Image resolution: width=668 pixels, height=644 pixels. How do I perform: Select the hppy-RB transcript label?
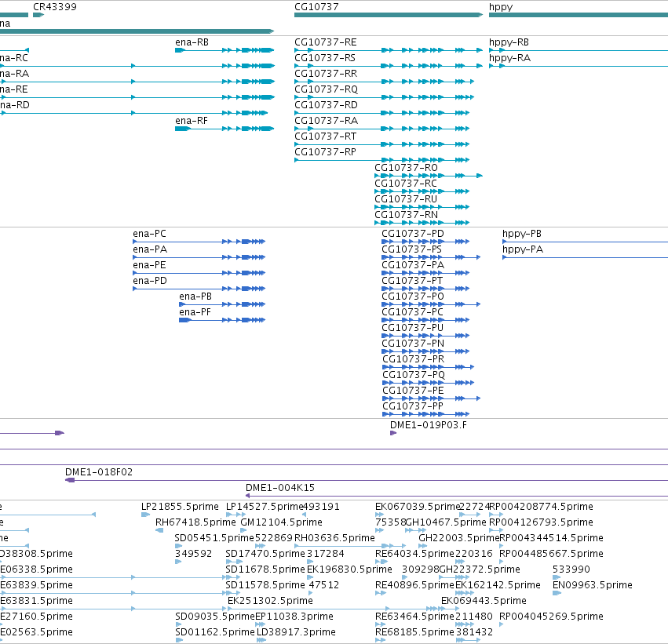click(x=509, y=42)
